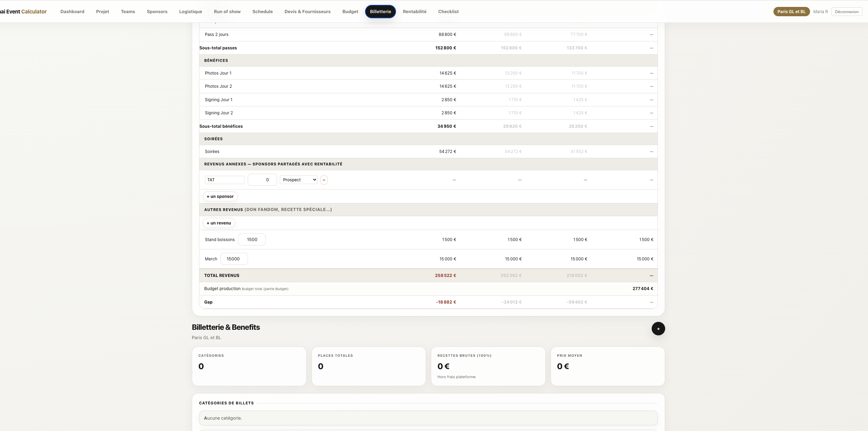Click the Pass 2 jours row label
The image size is (868, 431).
coord(216,35)
